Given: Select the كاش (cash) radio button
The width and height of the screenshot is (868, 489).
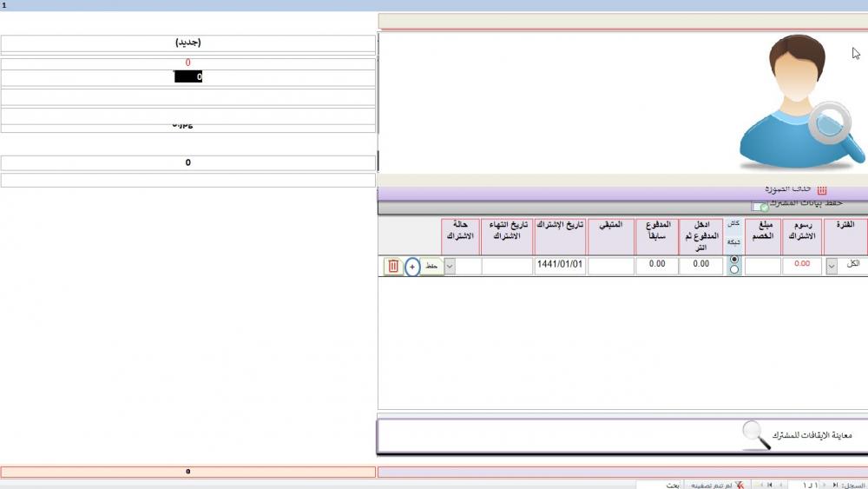Looking at the screenshot, I should pyautogui.click(x=735, y=260).
